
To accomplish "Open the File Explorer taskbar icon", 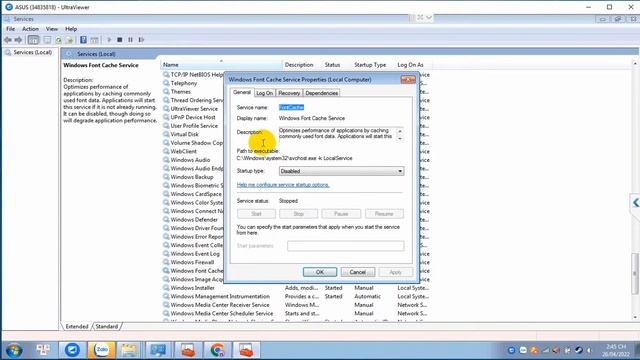I will pos(129,350).
